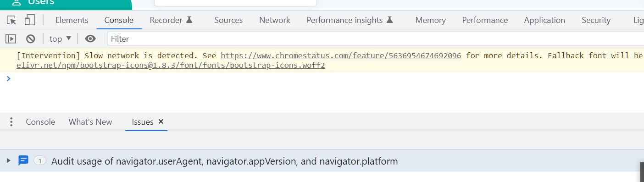Click the blue issue message icon
Viewport: 644px width, 182px height.
[x=23, y=161]
